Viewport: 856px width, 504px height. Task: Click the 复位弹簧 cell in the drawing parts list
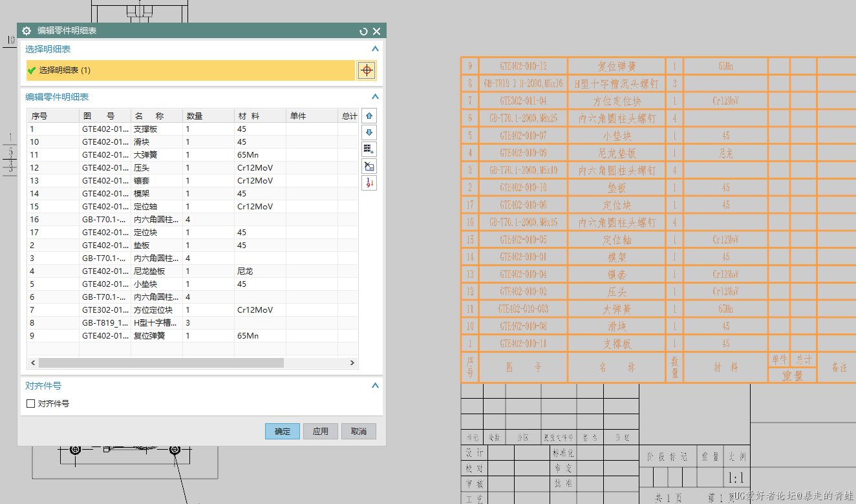point(617,67)
